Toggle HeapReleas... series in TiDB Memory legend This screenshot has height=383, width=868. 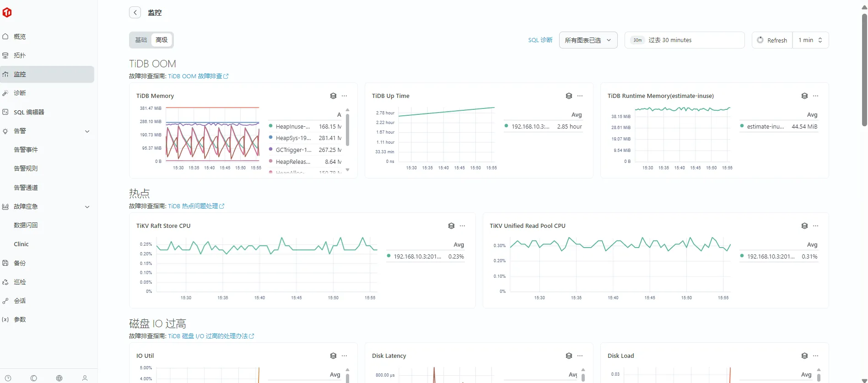305,162
